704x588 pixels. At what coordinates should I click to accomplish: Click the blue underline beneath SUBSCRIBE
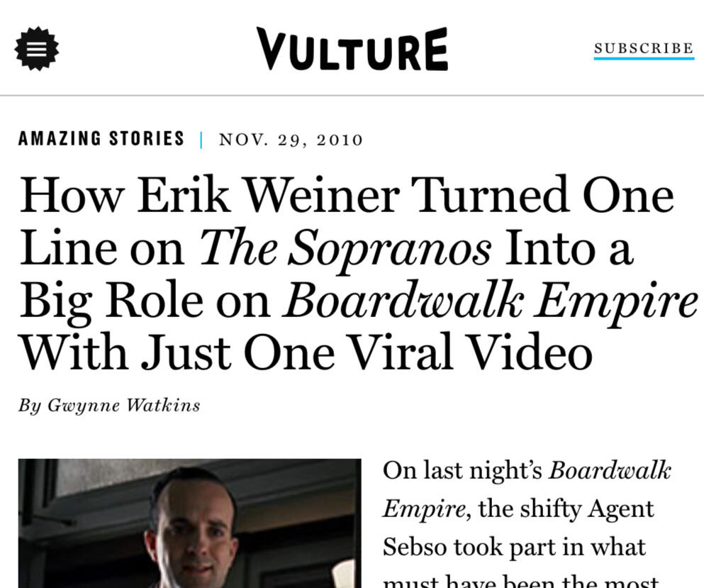tap(644, 58)
